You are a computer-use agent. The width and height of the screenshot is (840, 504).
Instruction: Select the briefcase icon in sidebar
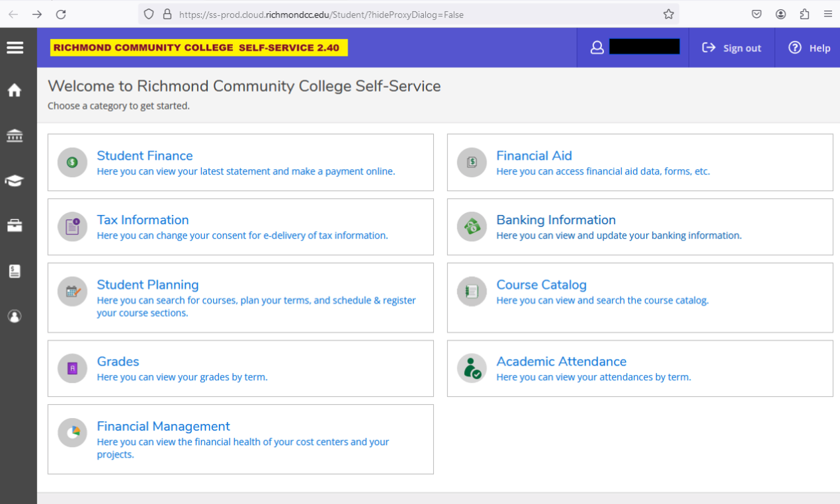click(x=15, y=226)
